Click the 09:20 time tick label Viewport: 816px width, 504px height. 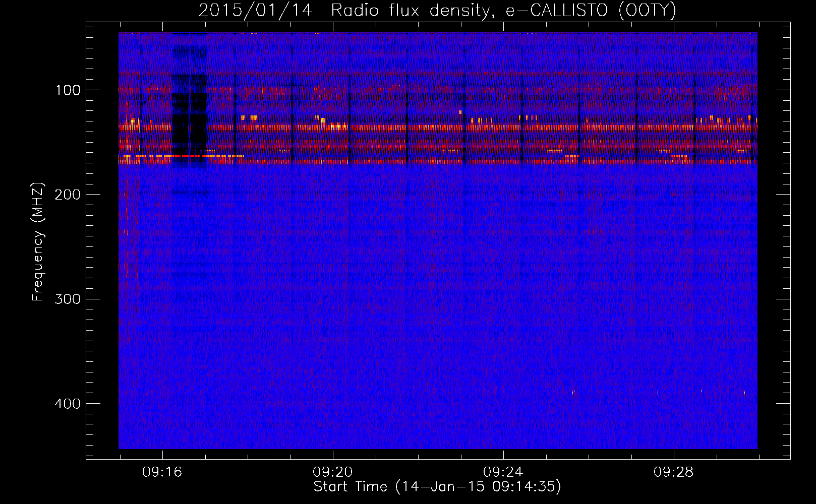click(333, 472)
